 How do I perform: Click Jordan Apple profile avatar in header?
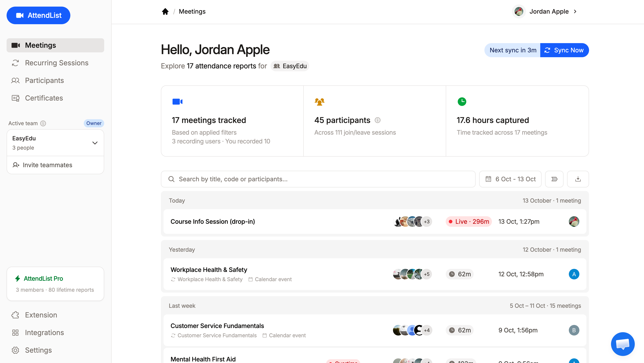click(519, 11)
